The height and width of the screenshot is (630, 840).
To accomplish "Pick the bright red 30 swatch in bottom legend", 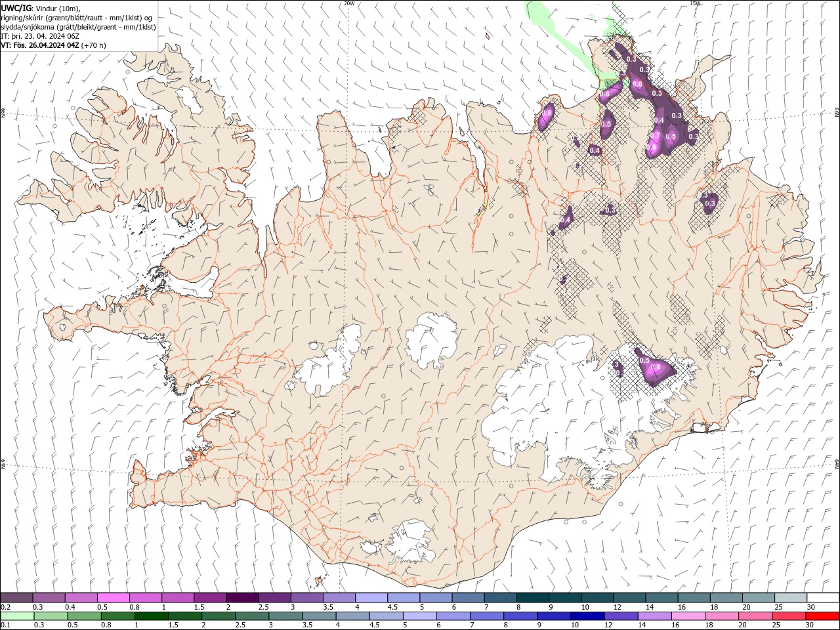I will tap(822, 616).
